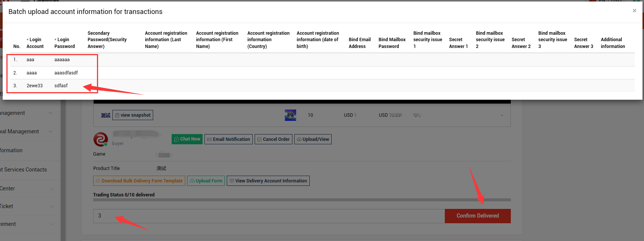The image size is (644, 241).
Task: Click the view snapshot button
Action: [133, 115]
